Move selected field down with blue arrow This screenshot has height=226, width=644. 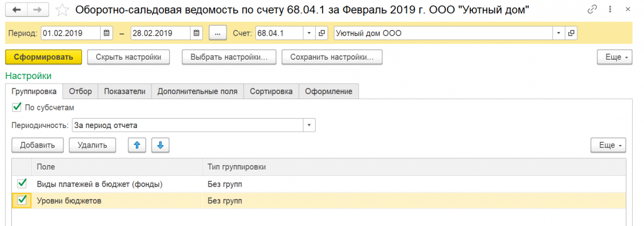(160, 145)
